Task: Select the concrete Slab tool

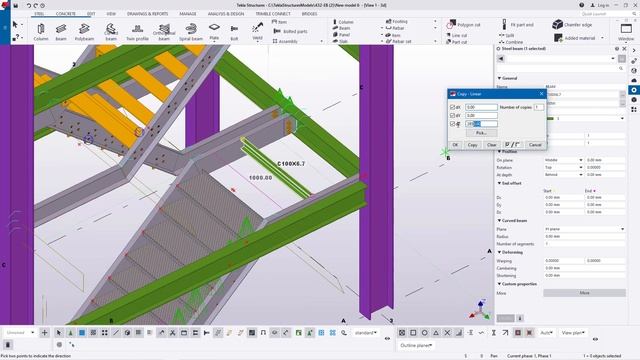Action: tap(340, 41)
